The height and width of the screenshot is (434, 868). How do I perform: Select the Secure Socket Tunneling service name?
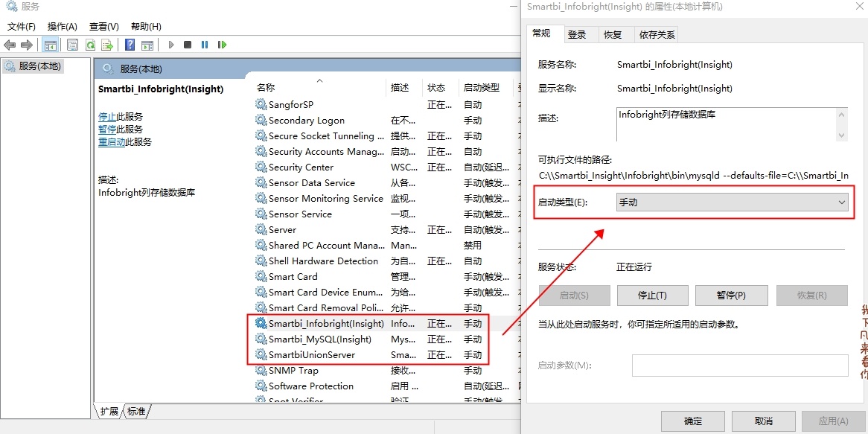326,135
